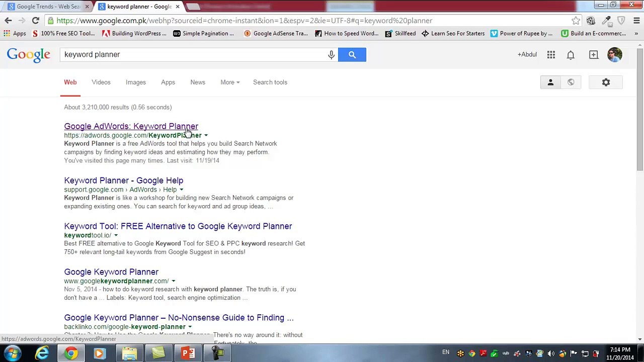Close the keyword planner browser tab

pyautogui.click(x=177, y=7)
